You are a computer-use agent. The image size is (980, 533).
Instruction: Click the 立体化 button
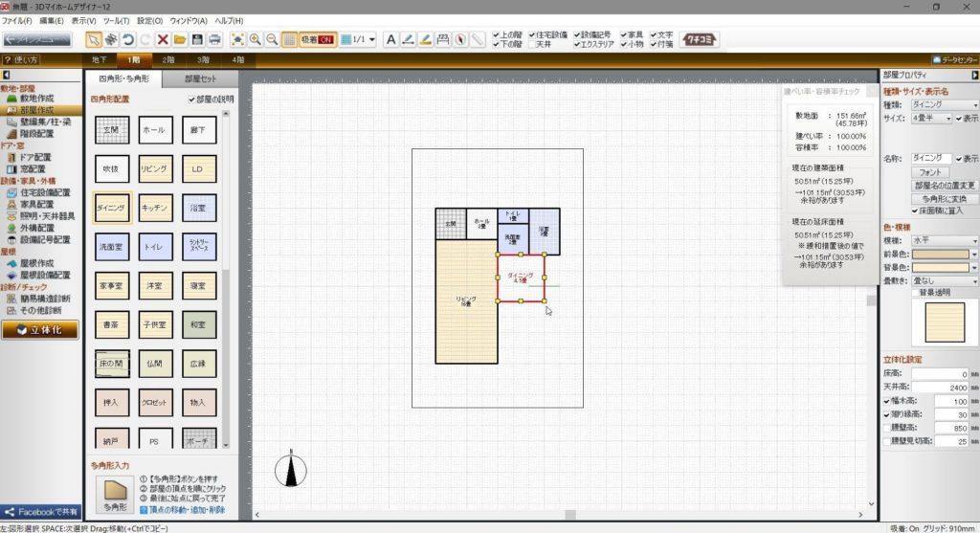pos(40,330)
